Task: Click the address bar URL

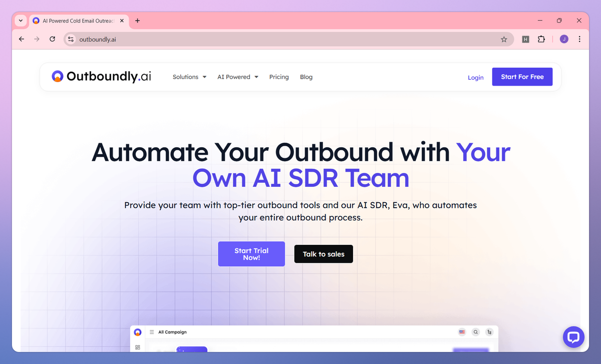Action: (98, 39)
